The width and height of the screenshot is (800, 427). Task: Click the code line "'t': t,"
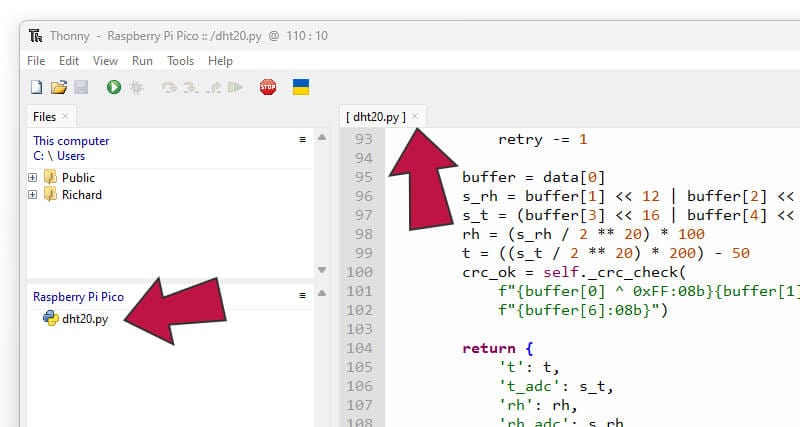[529, 367]
